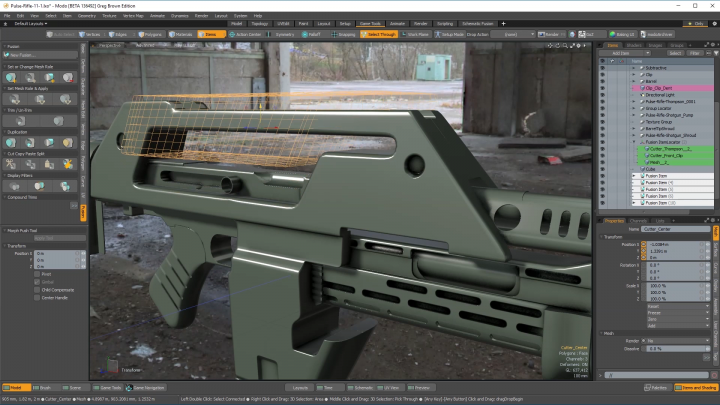720x405 pixels.
Task: Hide the Clip_Clip_Dent item
Action: (x=603, y=88)
